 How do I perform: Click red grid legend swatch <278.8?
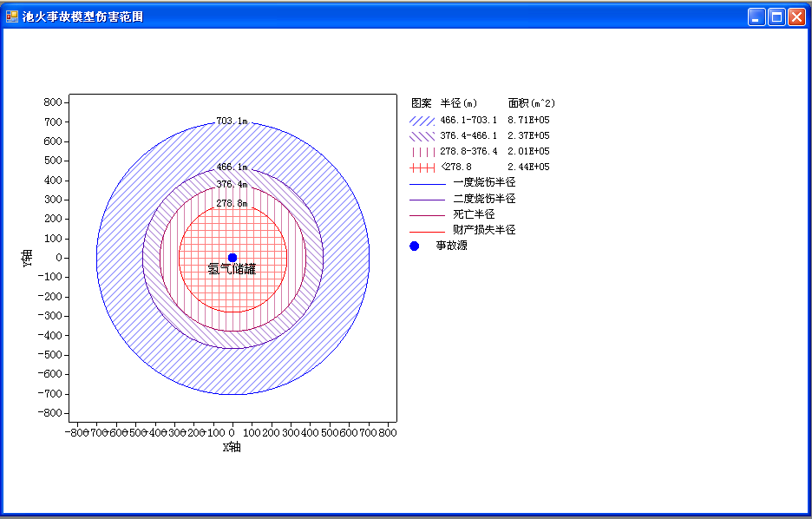422,168
